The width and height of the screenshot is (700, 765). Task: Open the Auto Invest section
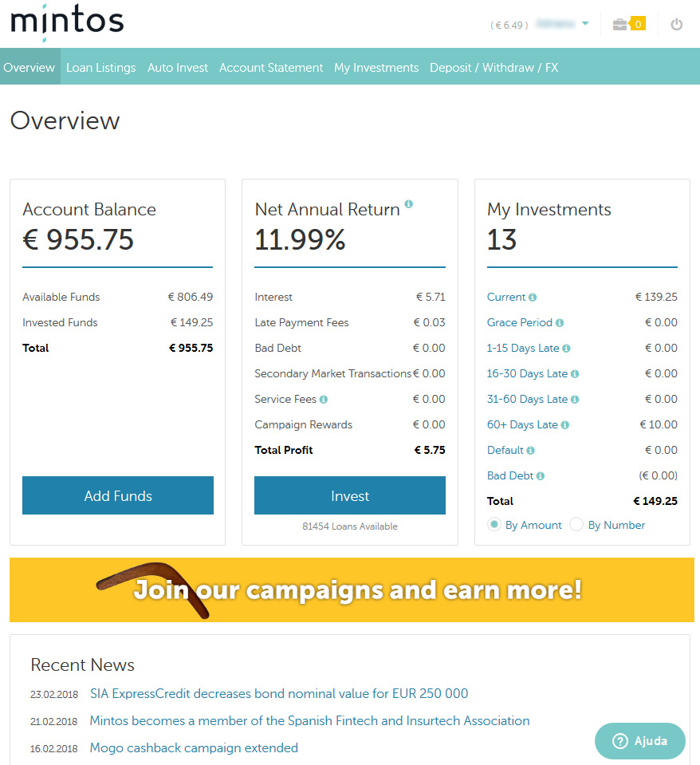(177, 68)
